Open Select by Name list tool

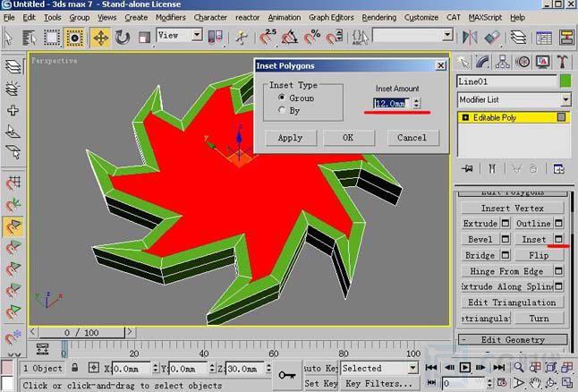pyautogui.click(x=30, y=38)
